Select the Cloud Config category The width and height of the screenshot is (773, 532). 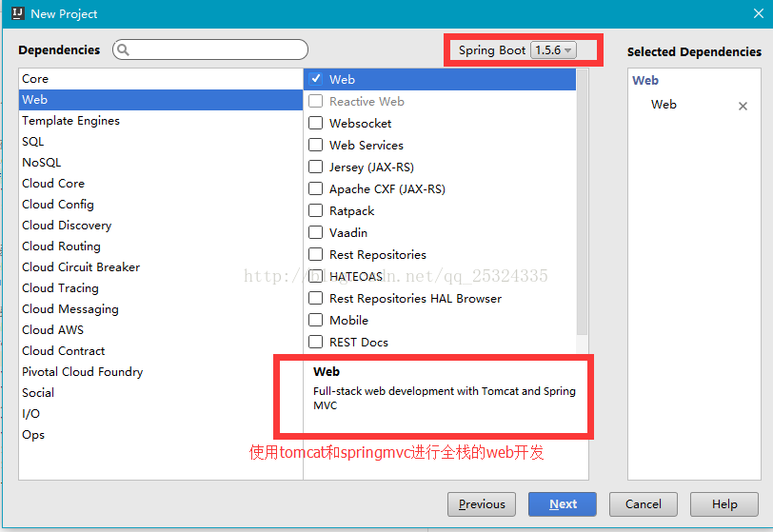click(161, 204)
